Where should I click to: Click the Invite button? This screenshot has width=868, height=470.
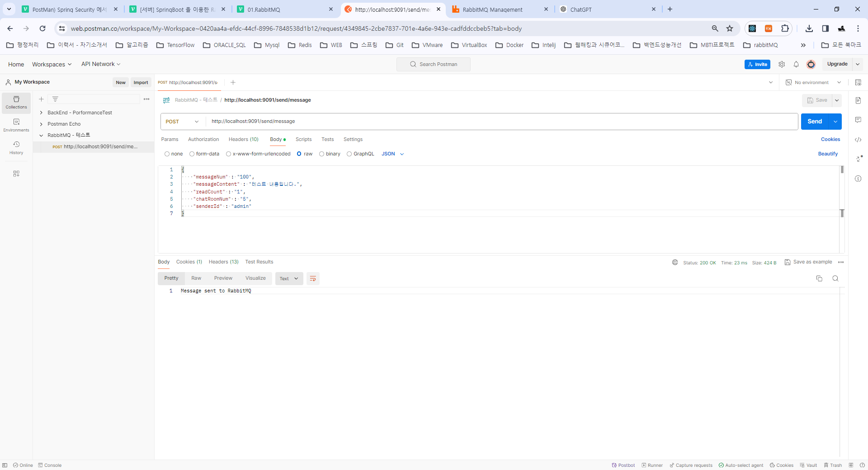click(x=757, y=64)
